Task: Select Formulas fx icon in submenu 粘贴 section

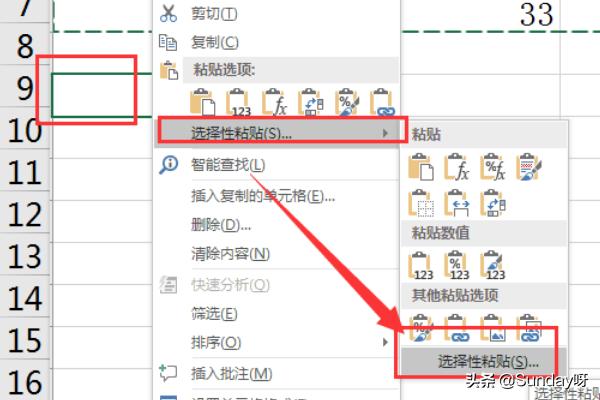Action: click(457, 167)
